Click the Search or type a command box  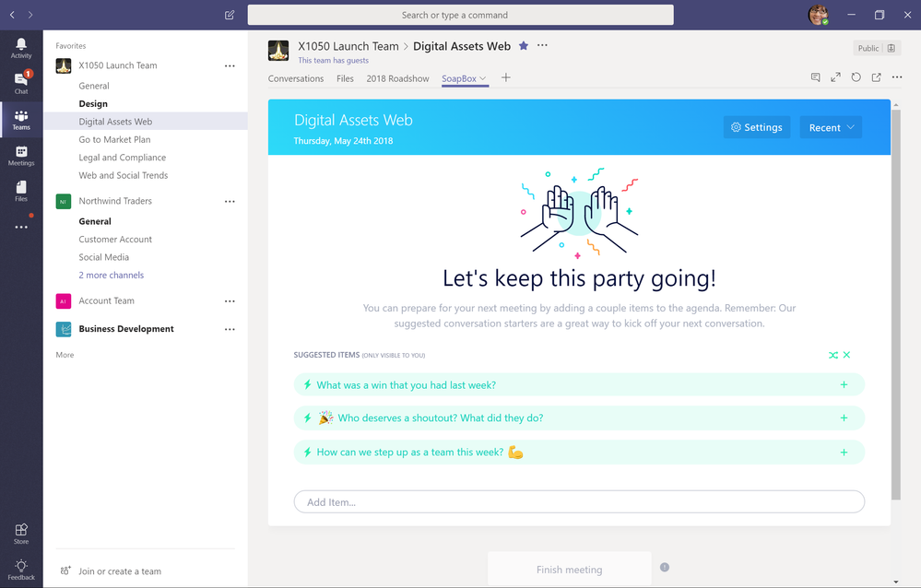click(461, 15)
